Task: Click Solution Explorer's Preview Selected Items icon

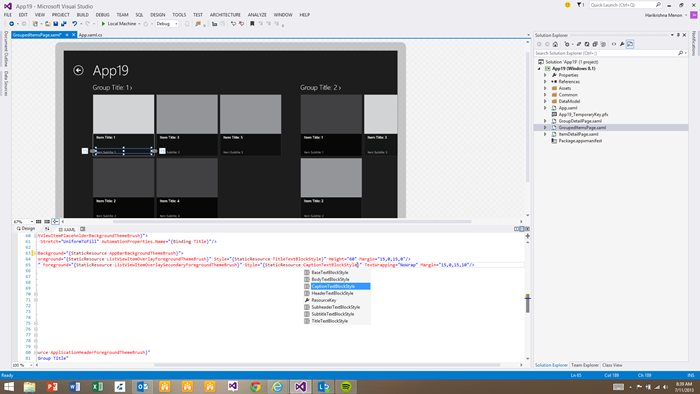Action: [630, 44]
